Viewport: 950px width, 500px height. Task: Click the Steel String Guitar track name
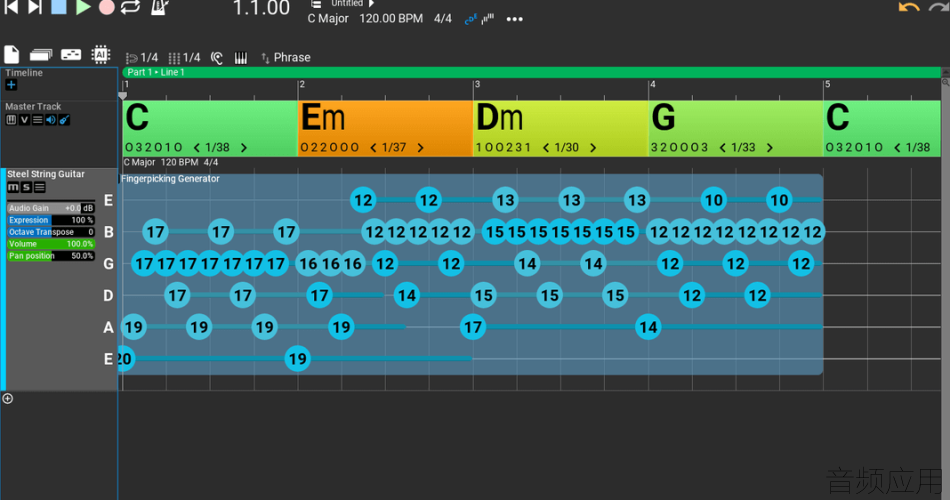[46, 174]
